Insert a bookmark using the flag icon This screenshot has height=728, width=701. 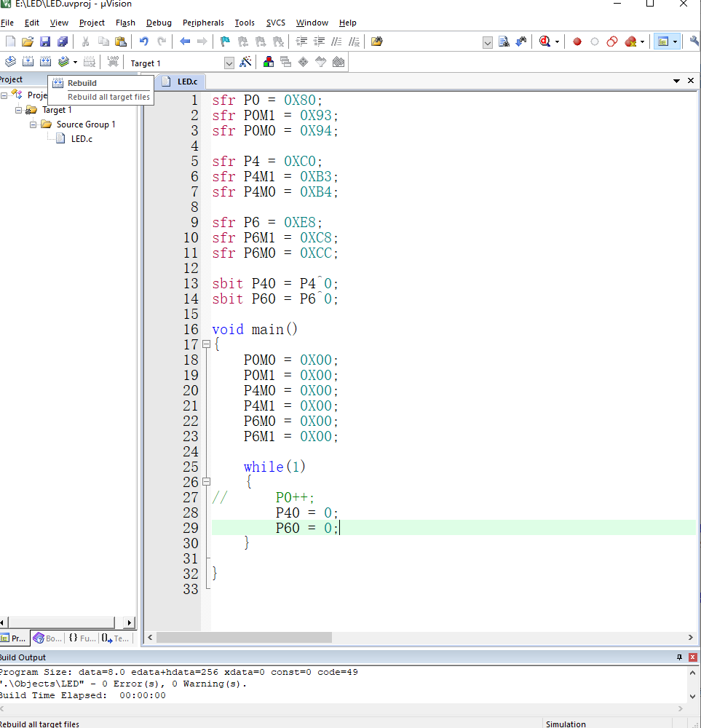(x=225, y=41)
